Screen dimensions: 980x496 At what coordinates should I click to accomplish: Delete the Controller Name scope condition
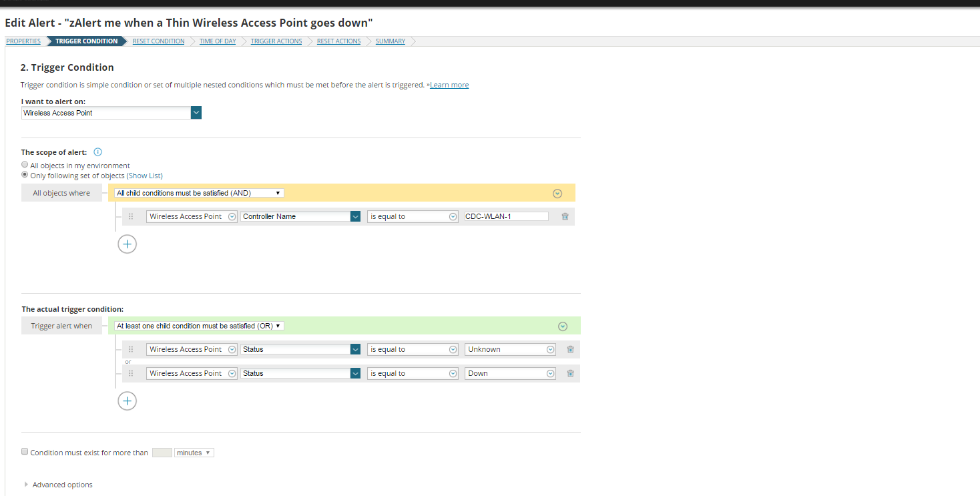tap(565, 216)
